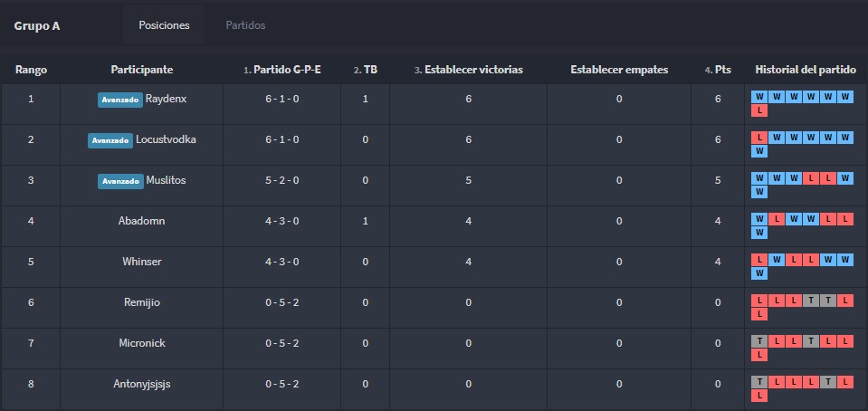The image size is (868, 411).
Task: Click the red L badge in Locustvodka's history
Action: 759,138
